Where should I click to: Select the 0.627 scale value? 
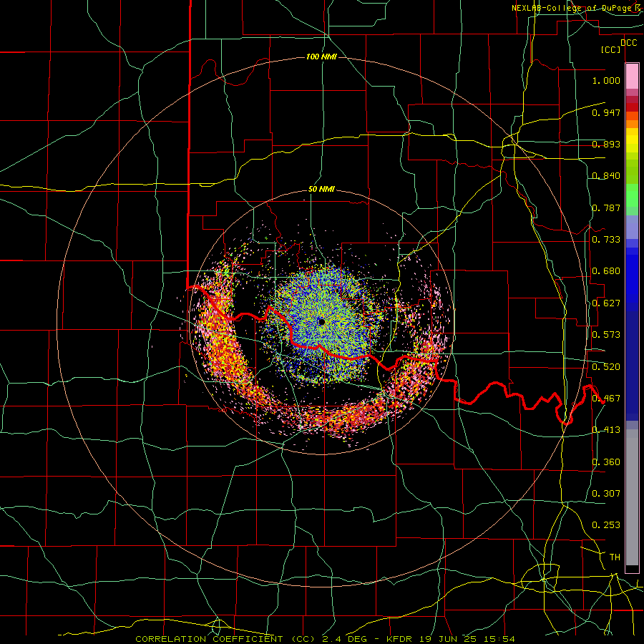tap(606, 303)
